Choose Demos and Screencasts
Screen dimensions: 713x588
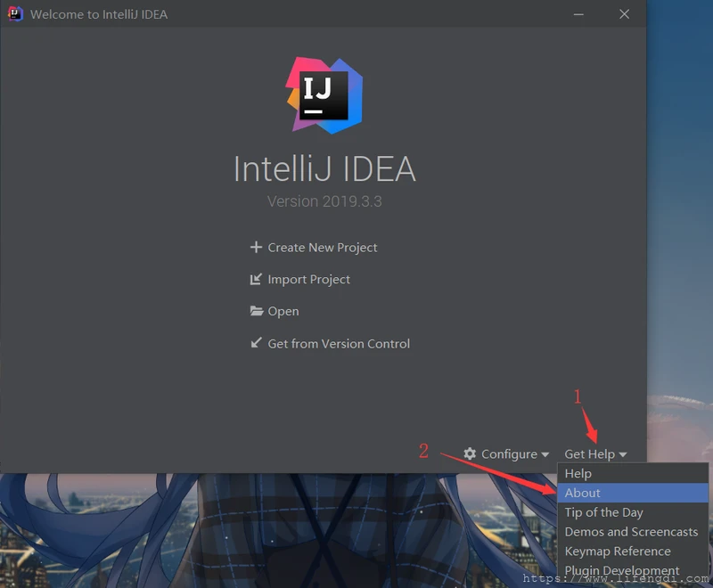tap(632, 532)
